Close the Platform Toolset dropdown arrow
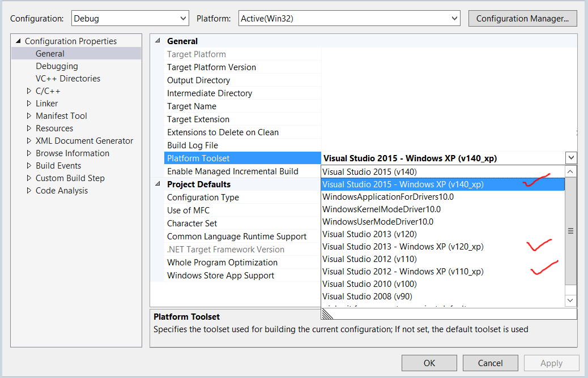The height and width of the screenshot is (378, 588). tap(571, 158)
